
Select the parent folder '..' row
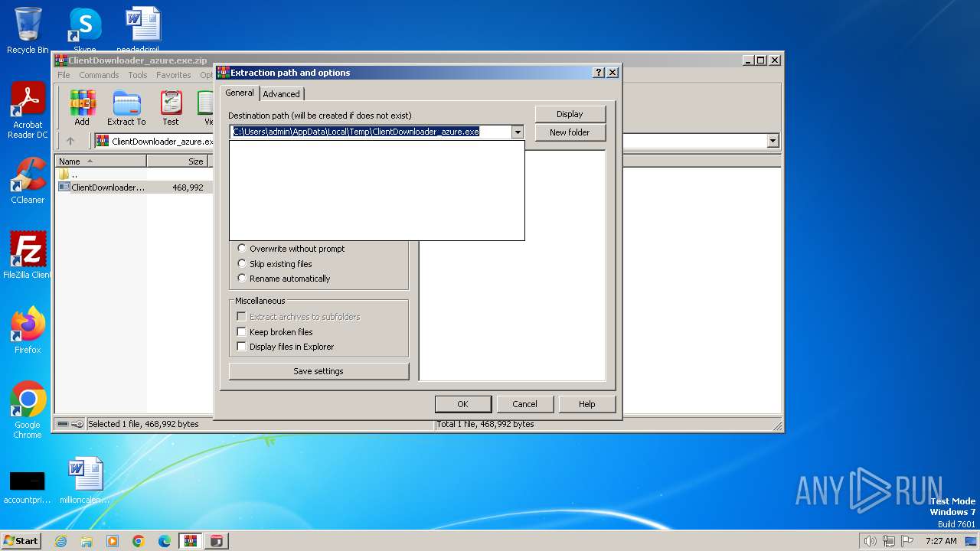pos(134,174)
